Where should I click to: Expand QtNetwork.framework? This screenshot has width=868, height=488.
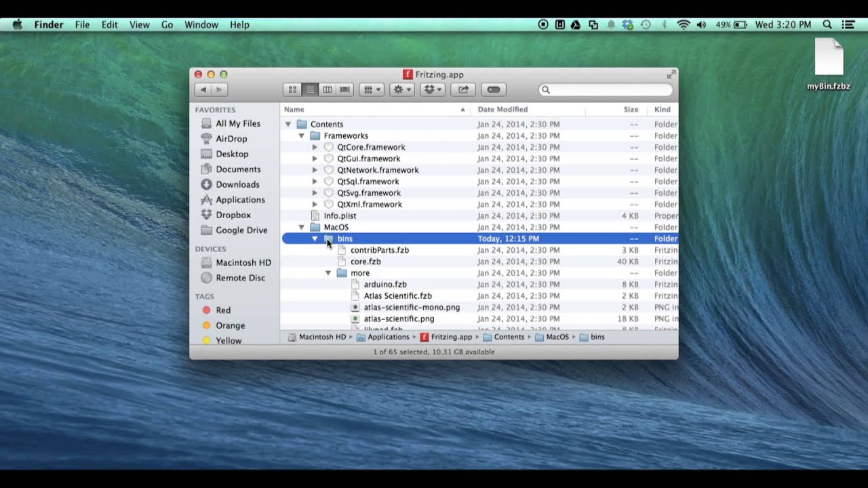coord(315,170)
